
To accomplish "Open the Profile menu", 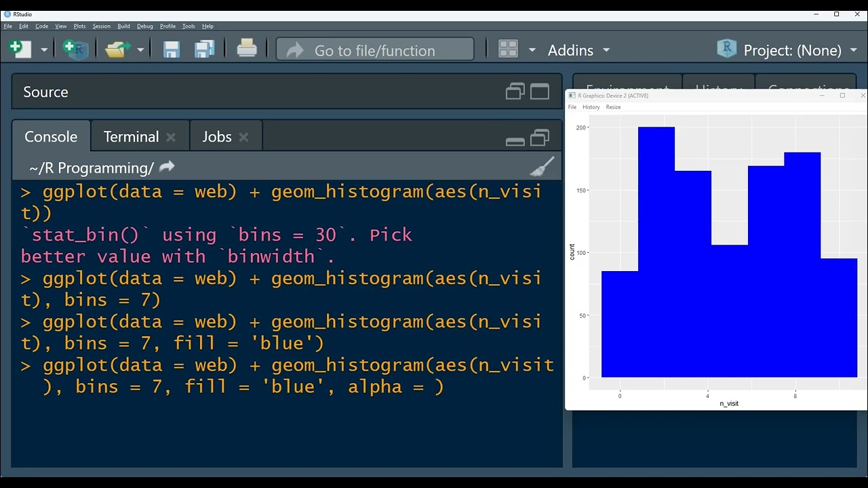I will click(167, 26).
